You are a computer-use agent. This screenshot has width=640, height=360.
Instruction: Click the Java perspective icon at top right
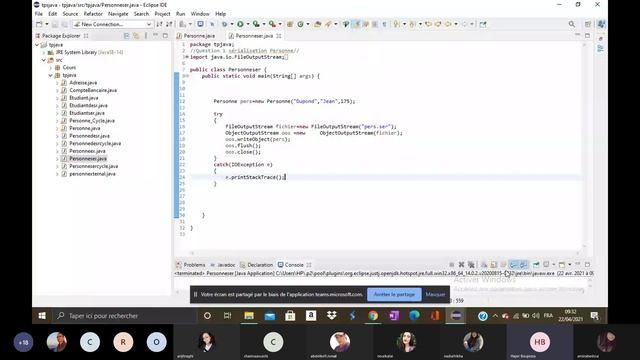pyautogui.click(x=601, y=24)
